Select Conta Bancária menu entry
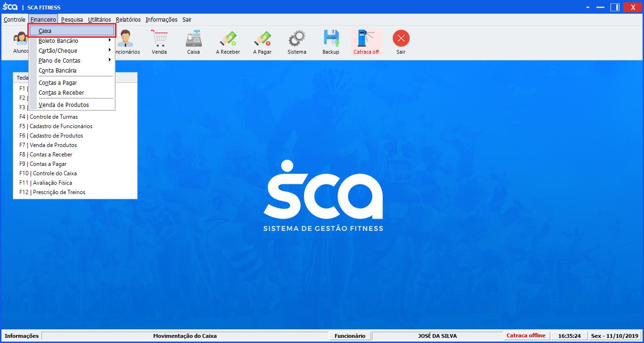Screen dimensions: 644x343 72,71
